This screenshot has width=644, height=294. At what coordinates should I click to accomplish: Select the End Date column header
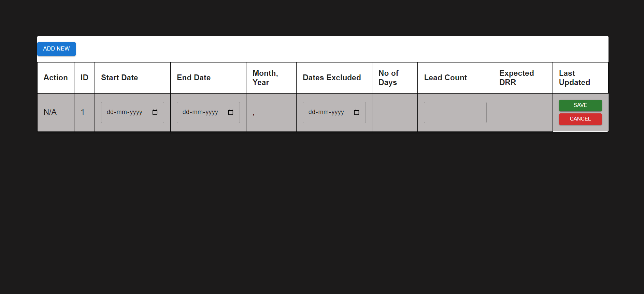[x=194, y=78]
